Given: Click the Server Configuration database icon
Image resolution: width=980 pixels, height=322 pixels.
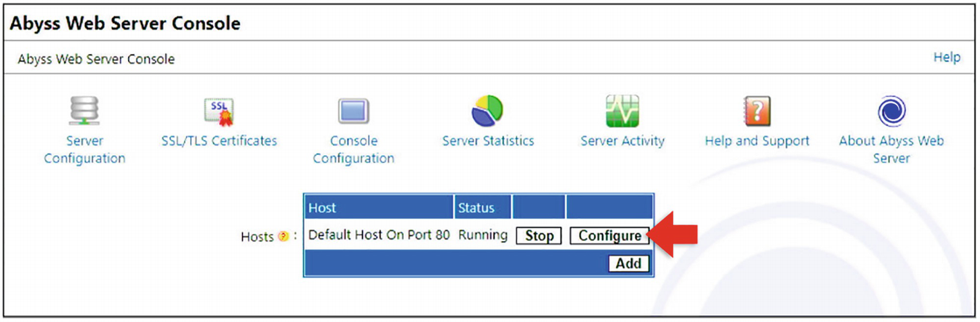Looking at the screenshot, I should click(x=84, y=111).
